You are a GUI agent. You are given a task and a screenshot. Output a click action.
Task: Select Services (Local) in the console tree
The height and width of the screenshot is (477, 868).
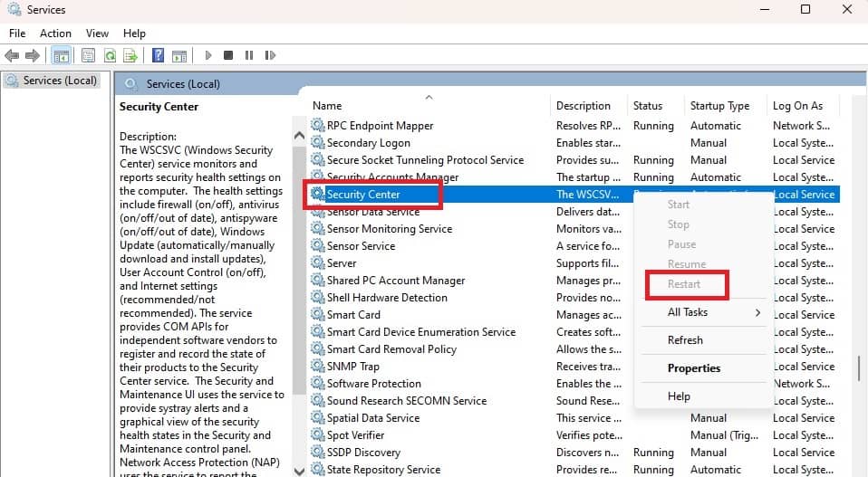(x=52, y=81)
